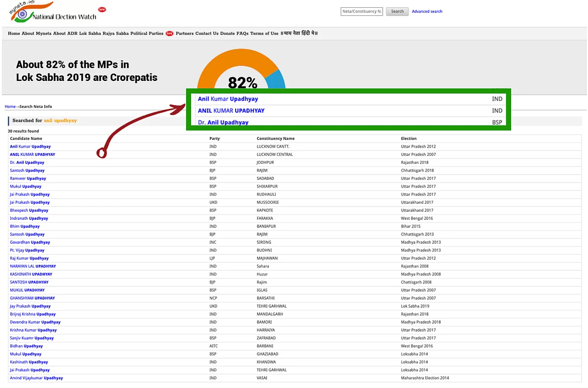Click the 82% Crorepatis donut chart
This screenshot has height=388, width=588.
pos(241,70)
